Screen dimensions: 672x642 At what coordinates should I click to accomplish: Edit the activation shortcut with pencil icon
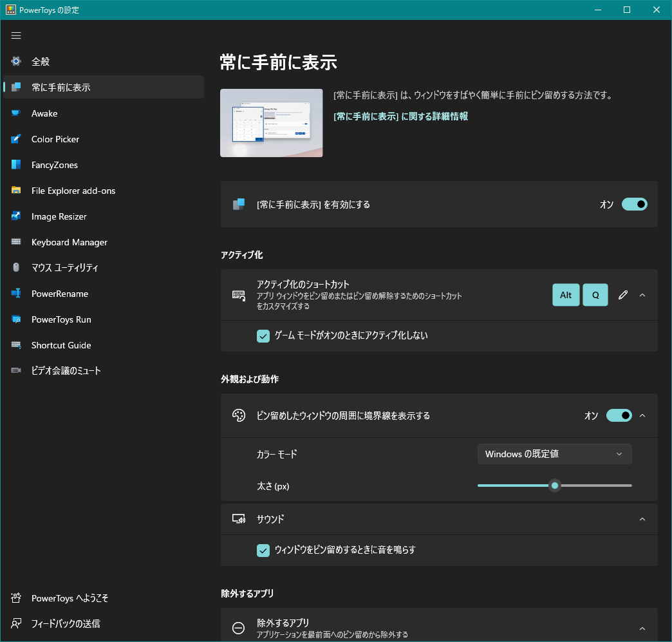[623, 295]
